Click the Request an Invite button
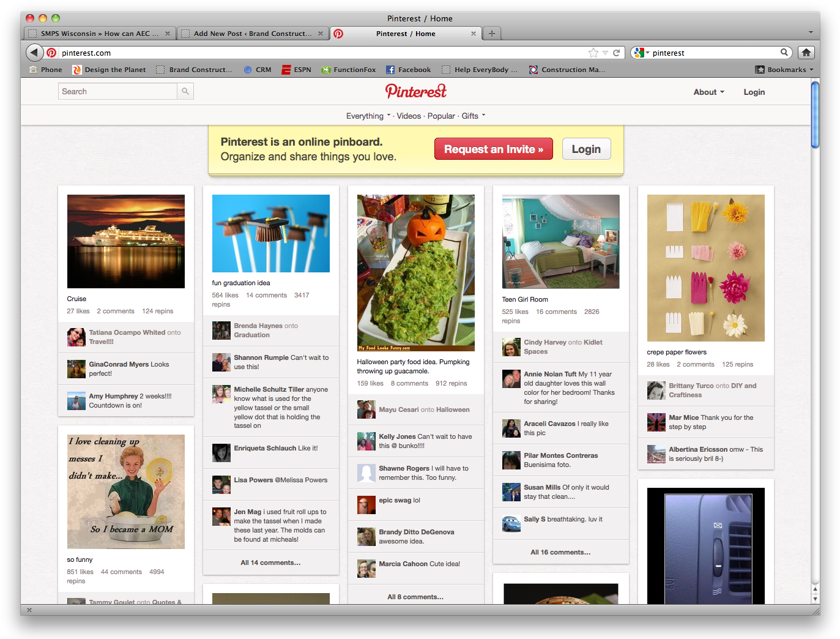Image resolution: width=840 pixels, height=639 pixels. point(493,149)
